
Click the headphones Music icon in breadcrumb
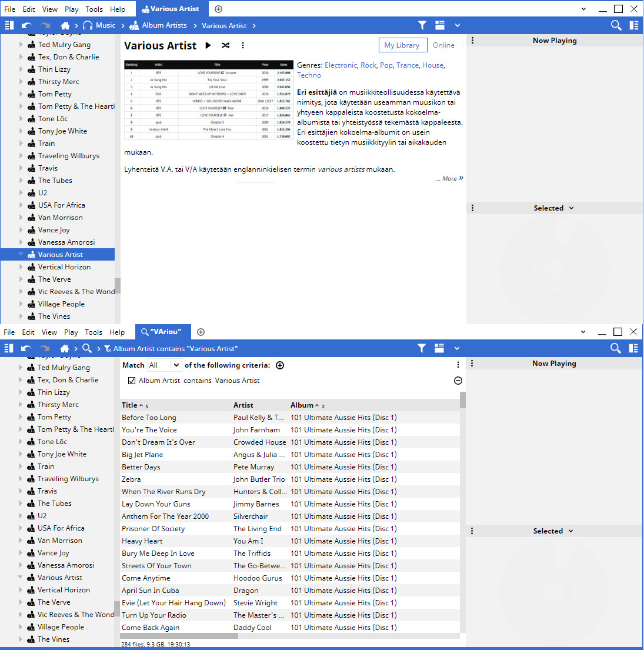[88, 25]
